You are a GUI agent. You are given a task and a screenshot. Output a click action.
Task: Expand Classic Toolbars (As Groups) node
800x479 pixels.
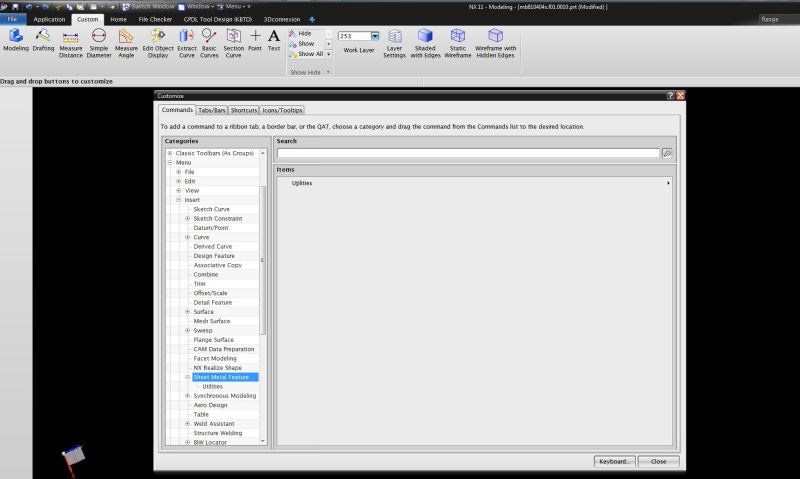pyautogui.click(x=170, y=153)
